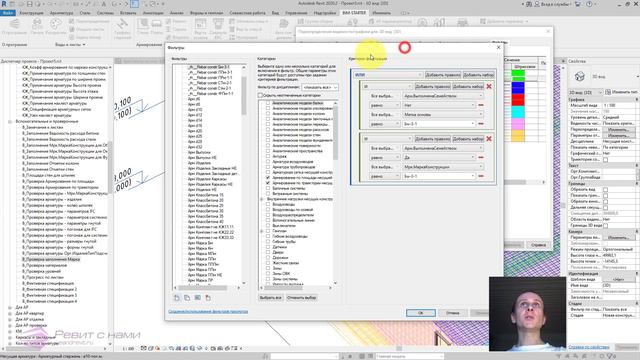Click Изменить тип in Properties panel
The width and height of the screenshot is (640, 360).
pyautogui.click(x=622, y=92)
